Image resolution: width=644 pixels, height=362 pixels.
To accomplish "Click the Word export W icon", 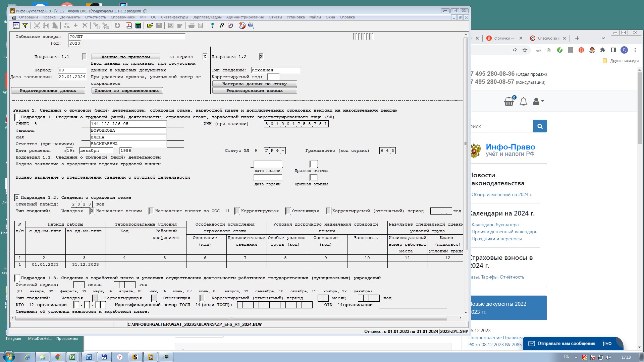I will pyautogui.click(x=180, y=25).
